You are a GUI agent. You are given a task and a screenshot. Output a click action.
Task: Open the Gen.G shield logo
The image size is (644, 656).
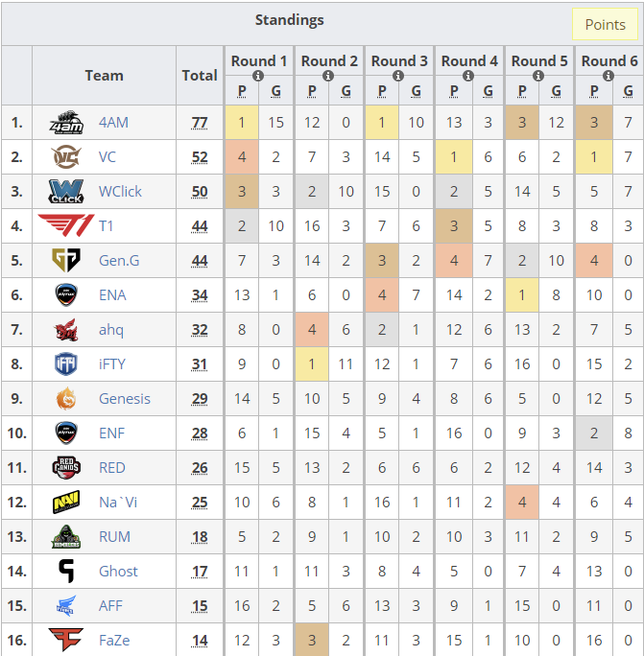point(66,260)
